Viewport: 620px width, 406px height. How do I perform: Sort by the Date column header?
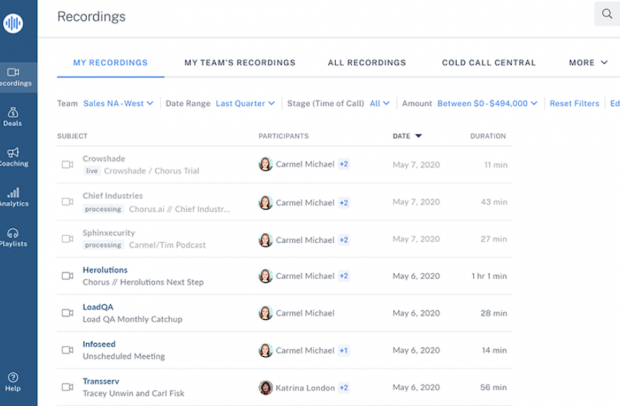click(407, 136)
